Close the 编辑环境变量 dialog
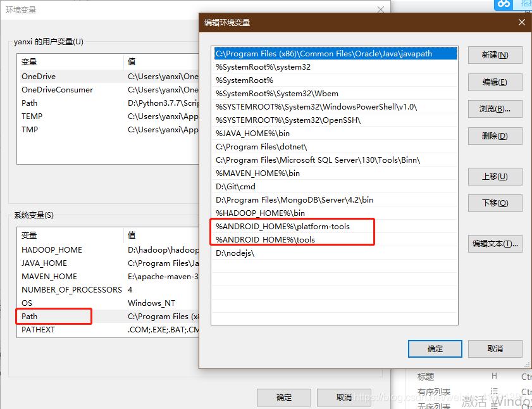 [521, 23]
